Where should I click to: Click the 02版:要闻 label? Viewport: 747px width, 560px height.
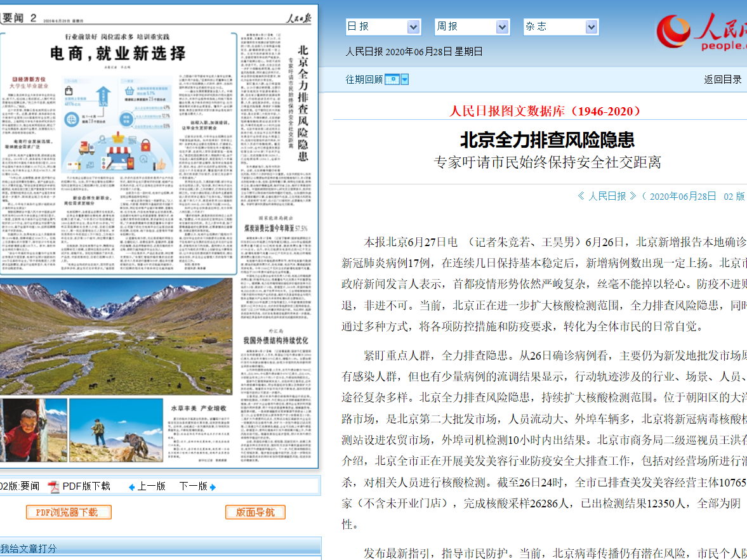point(20,486)
